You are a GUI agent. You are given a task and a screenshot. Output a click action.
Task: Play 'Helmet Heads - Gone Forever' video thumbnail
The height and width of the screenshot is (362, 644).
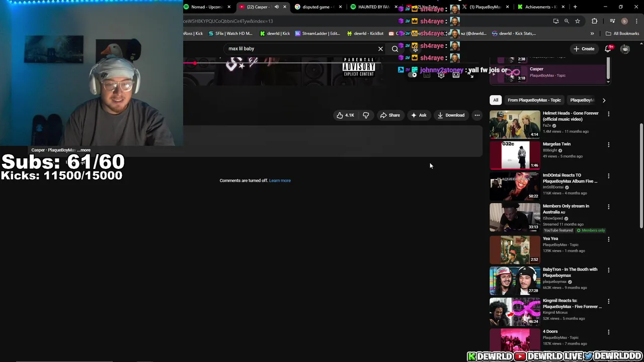515,124
